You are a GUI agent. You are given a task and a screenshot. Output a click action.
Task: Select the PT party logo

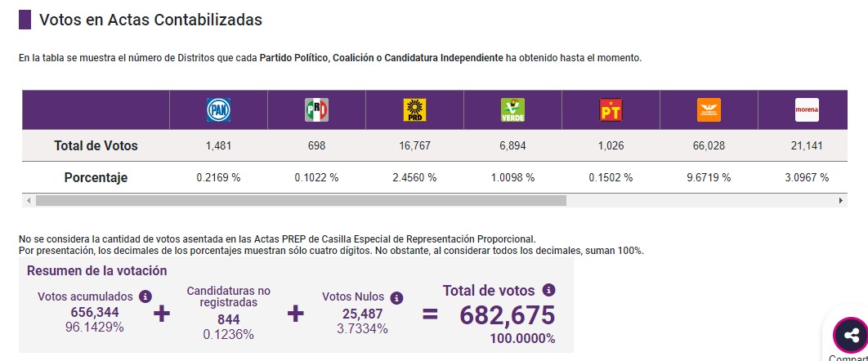tap(611, 109)
